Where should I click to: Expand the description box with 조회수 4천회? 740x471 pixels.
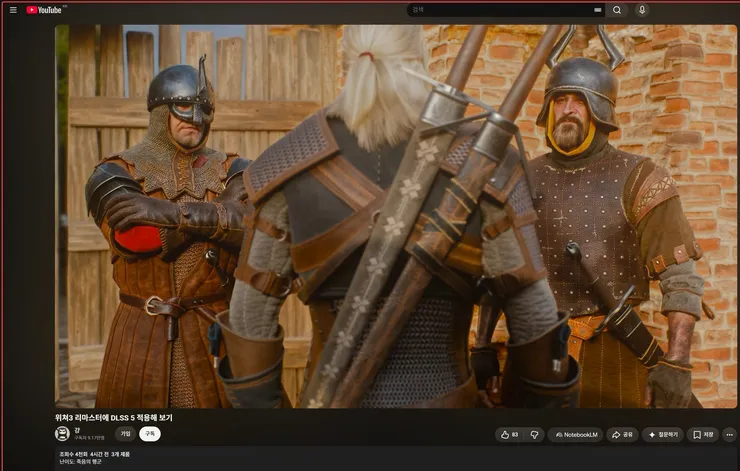click(395, 458)
